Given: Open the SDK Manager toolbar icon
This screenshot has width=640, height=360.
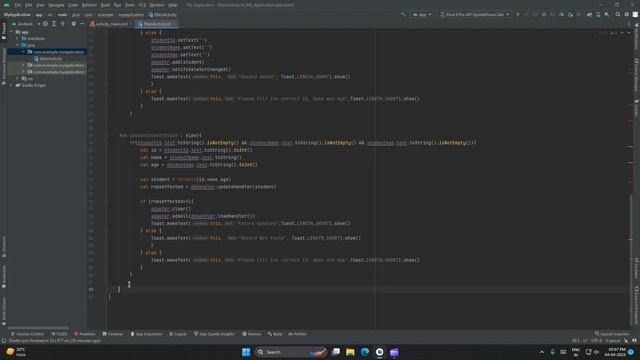Looking at the screenshot, I should pos(607,14).
